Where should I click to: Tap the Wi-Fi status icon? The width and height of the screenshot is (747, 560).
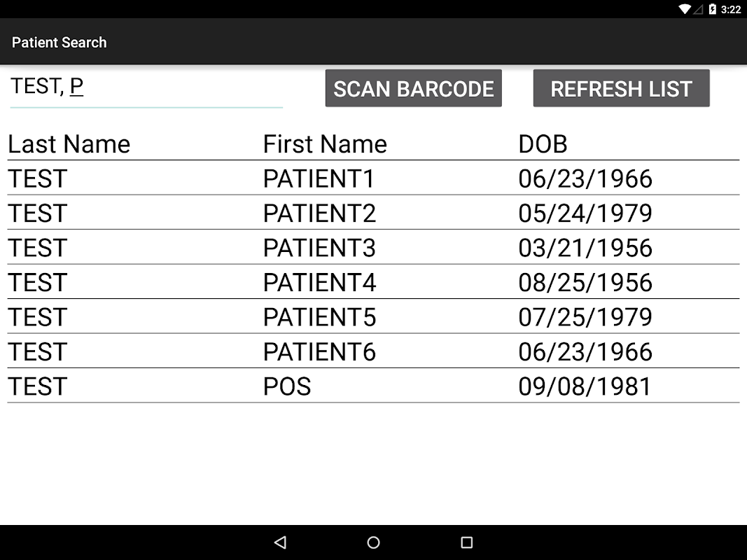point(684,9)
